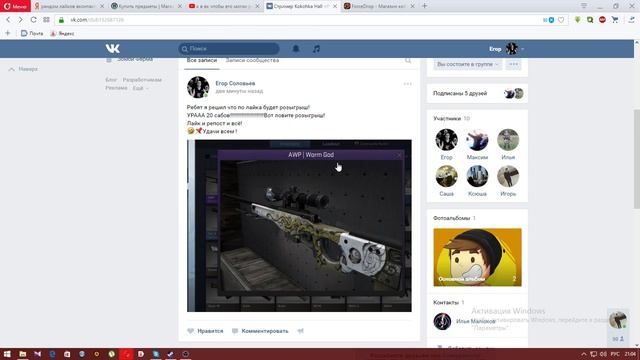Open the AWP Worm God post image

[299, 226]
